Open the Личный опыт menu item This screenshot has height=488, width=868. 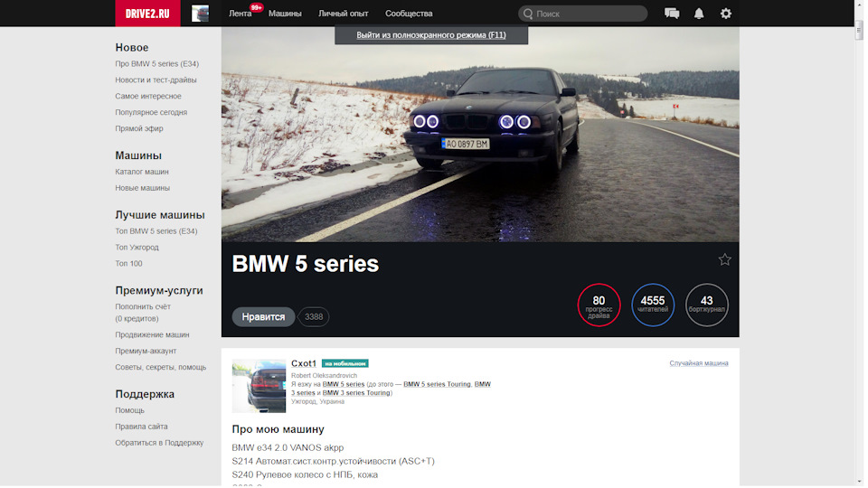click(344, 14)
